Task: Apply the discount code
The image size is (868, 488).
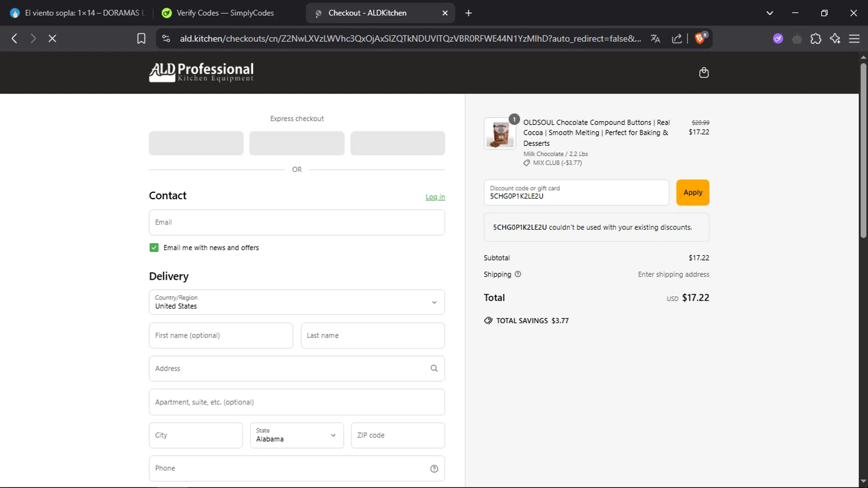Action: pos(693,193)
